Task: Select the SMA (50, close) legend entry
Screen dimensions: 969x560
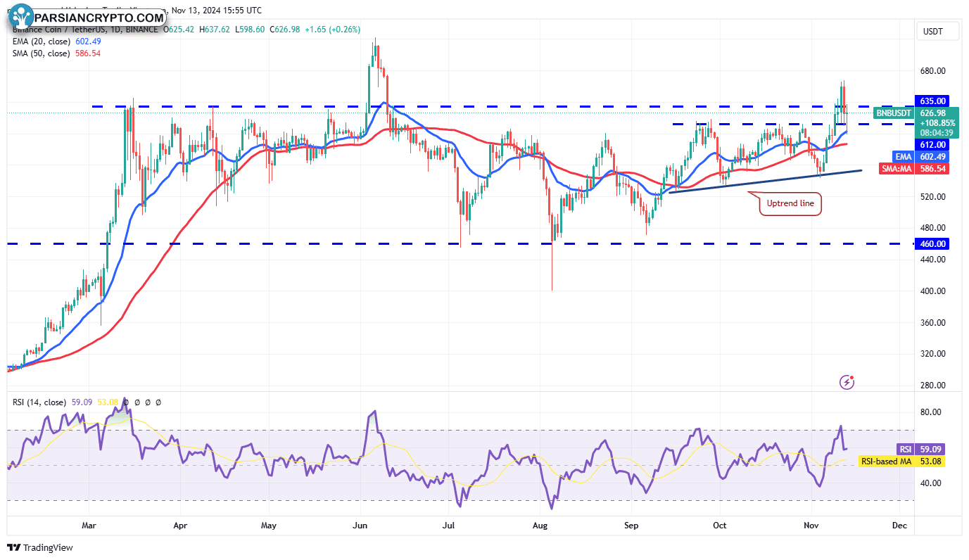Action: click(x=41, y=53)
